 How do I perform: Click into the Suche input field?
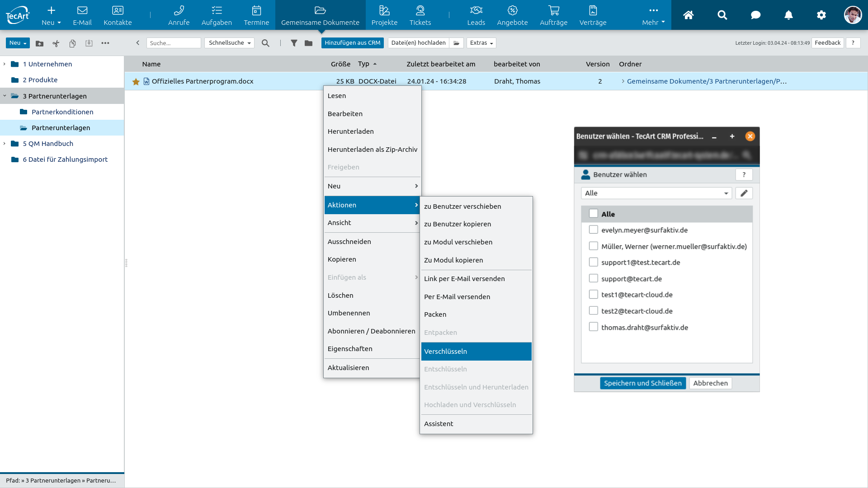[174, 43]
